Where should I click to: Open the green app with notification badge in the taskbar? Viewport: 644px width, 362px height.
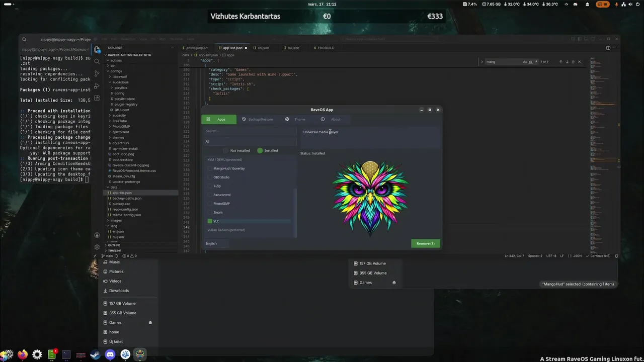coord(52,354)
